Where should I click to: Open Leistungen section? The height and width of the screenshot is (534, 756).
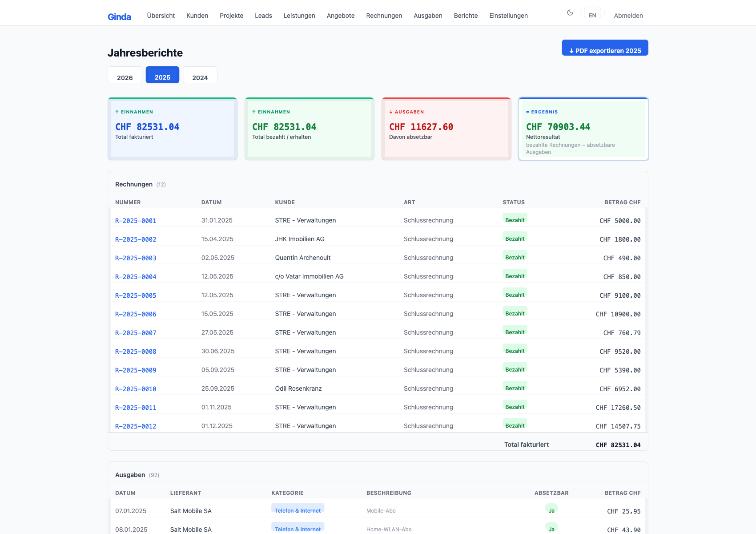299,16
